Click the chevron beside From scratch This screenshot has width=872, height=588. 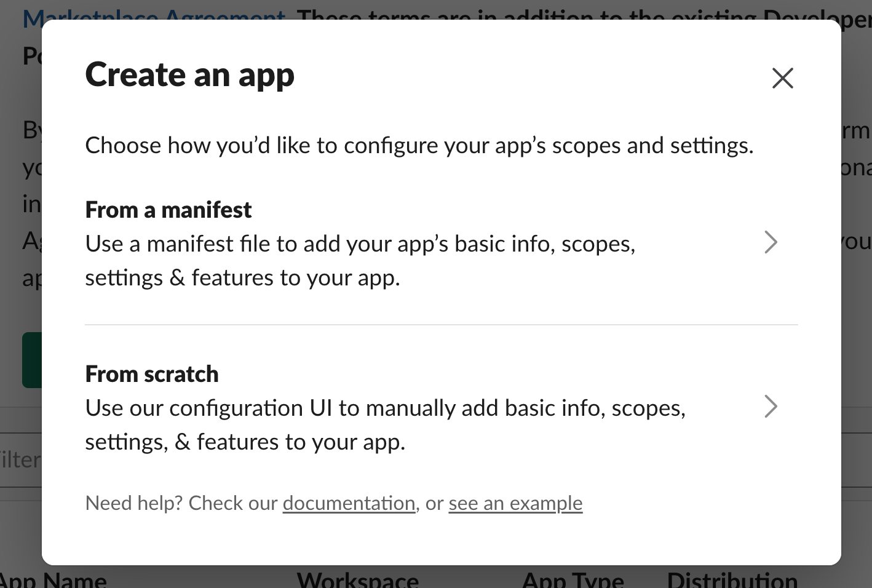pyautogui.click(x=771, y=407)
